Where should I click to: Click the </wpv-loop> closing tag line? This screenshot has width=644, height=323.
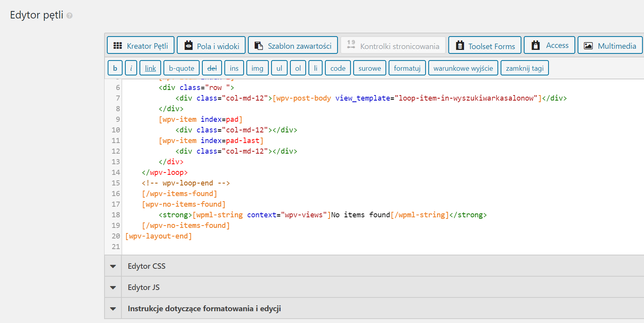pyautogui.click(x=165, y=173)
